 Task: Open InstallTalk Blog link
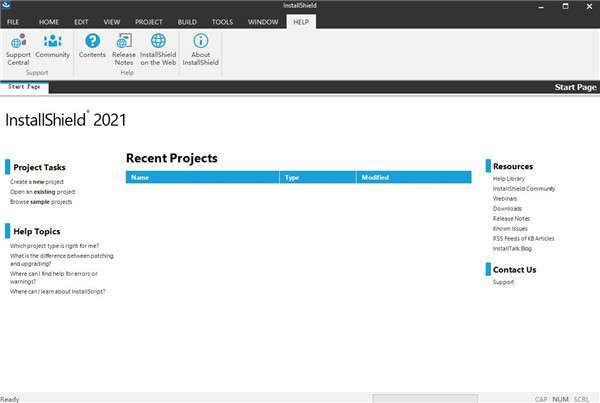click(512, 248)
